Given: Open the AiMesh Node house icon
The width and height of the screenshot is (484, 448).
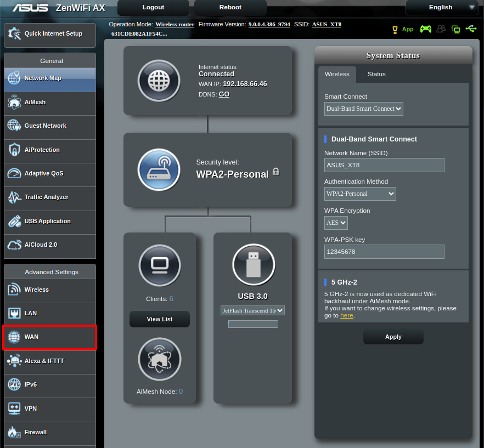Looking at the screenshot, I should (x=159, y=359).
